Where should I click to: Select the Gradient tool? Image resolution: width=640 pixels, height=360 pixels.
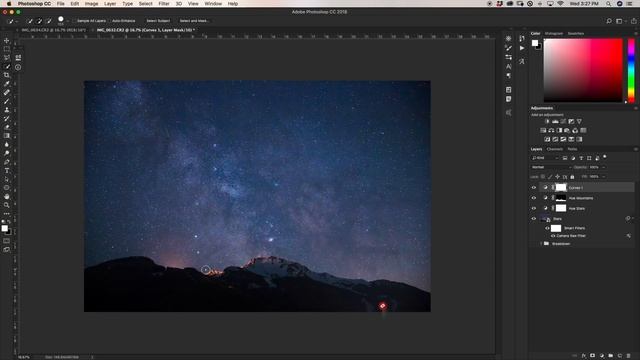7,136
